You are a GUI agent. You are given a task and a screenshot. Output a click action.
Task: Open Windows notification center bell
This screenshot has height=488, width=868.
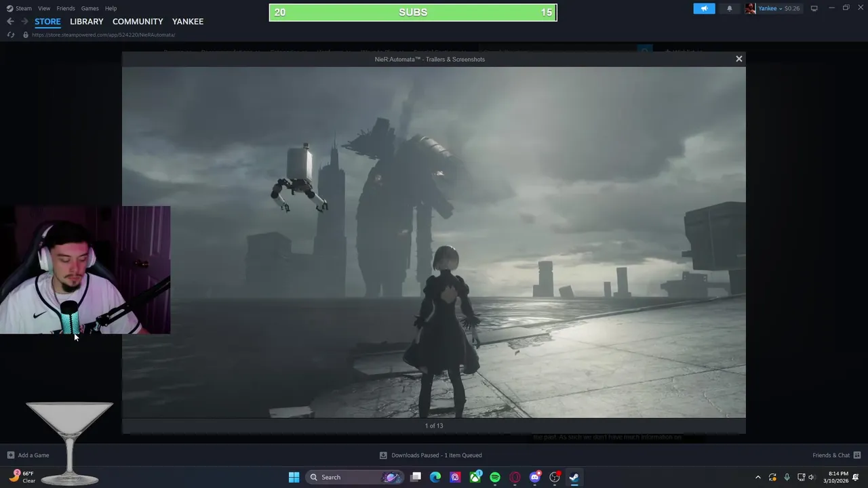click(x=856, y=477)
